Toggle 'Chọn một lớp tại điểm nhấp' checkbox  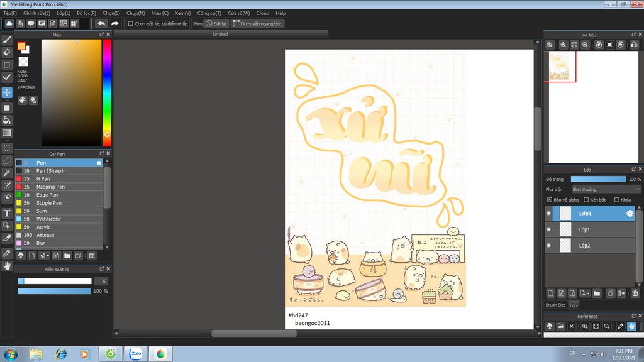tap(131, 24)
